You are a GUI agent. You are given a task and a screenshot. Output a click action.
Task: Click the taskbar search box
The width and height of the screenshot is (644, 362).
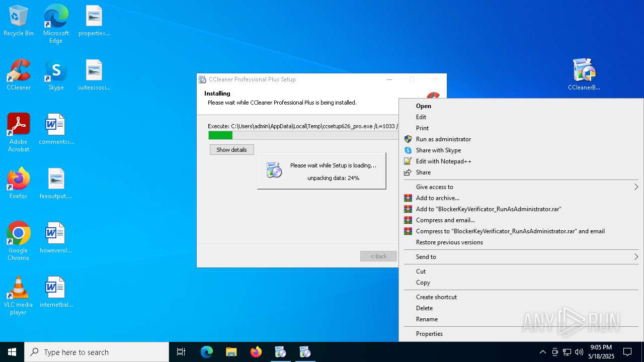(x=97, y=352)
